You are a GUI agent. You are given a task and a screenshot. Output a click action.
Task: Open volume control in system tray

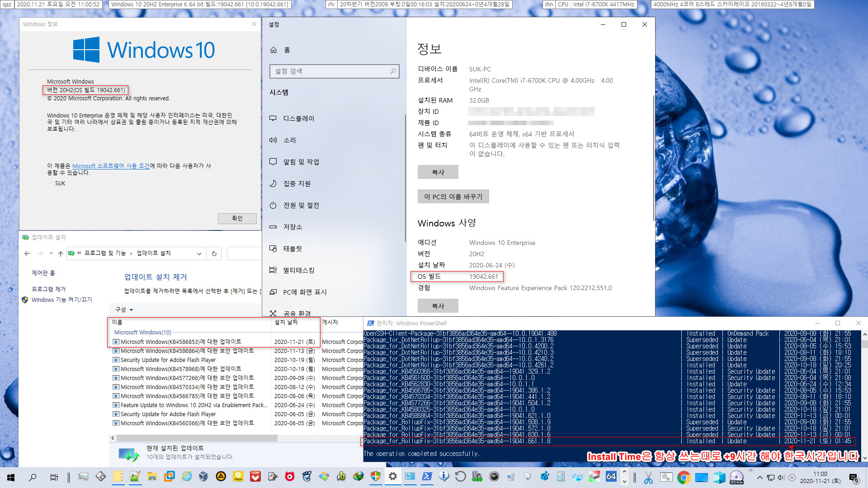coord(781,478)
